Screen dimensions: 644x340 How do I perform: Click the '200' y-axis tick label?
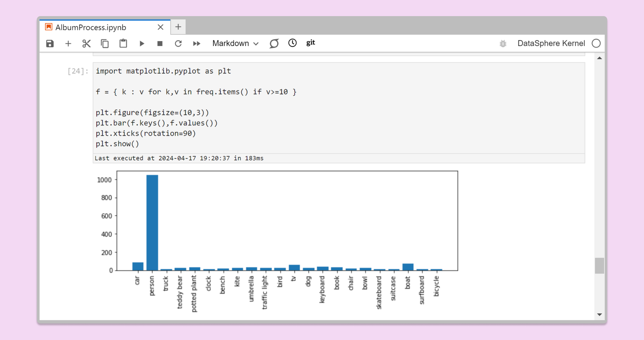tap(106, 253)
